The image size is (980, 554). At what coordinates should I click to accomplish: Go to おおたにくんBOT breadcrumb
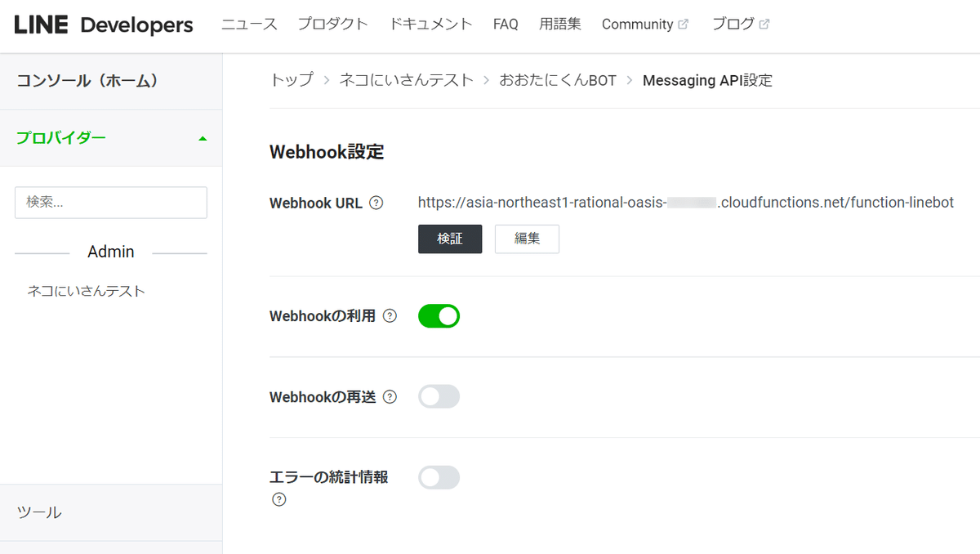click(558, 80)
